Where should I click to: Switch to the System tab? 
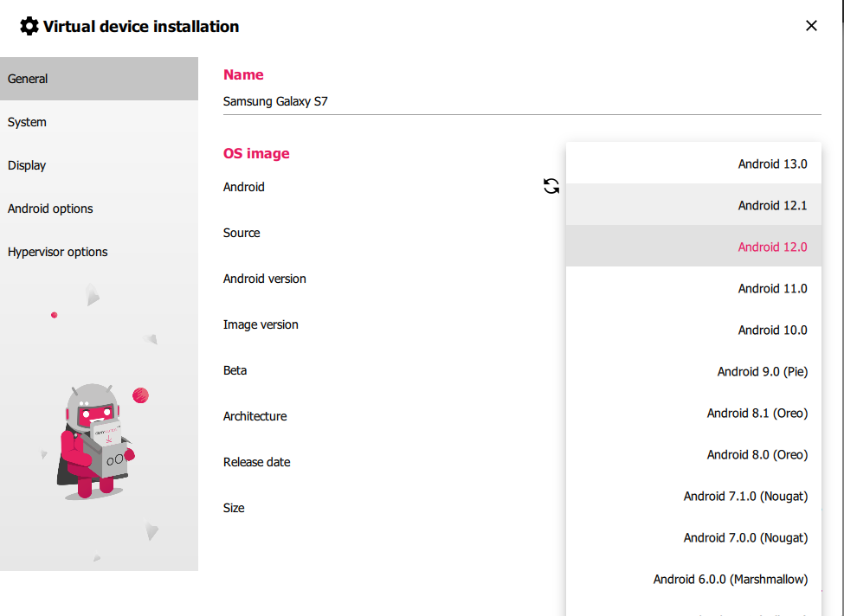99,122
